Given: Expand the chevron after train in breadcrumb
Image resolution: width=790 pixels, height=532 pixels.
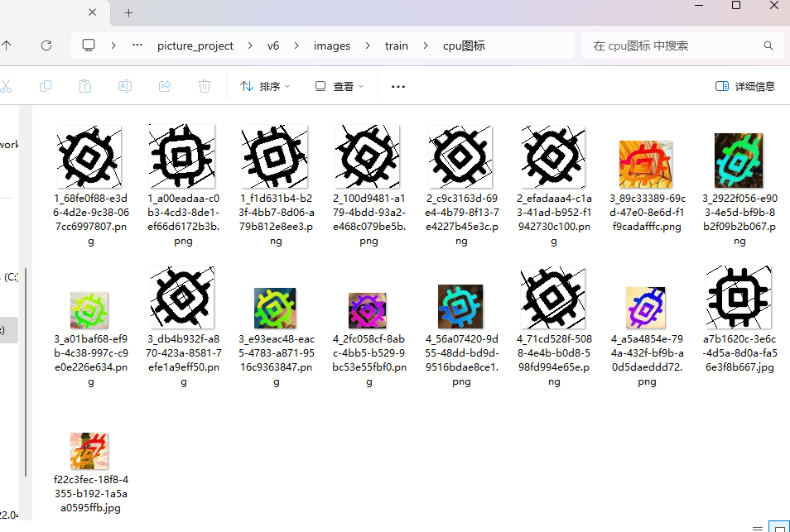Looking at the screenshot, I should [x=426, y=46].
